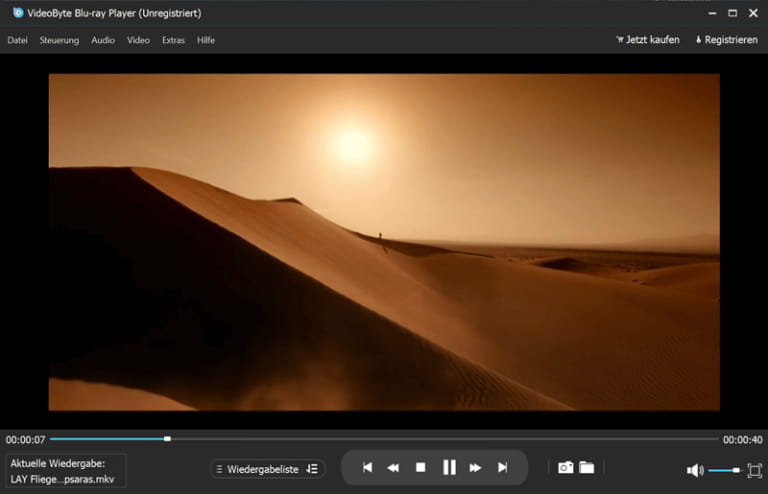Viewport: 768px width, 494px height.
Task: Toggle fullscreen mode
Action: coord(754,470)
